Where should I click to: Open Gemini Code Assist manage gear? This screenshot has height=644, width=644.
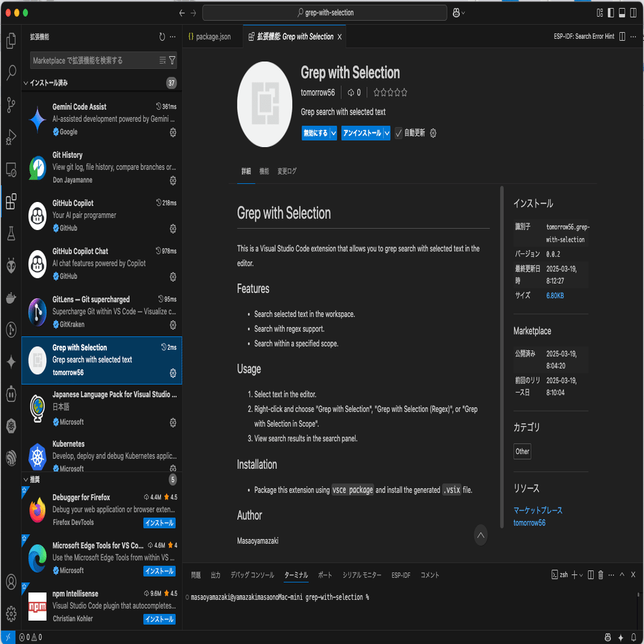[173, 132]
